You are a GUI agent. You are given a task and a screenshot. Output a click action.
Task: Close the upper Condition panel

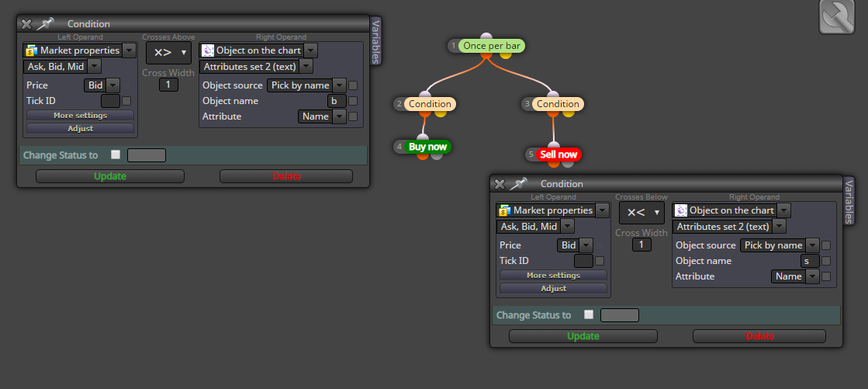click(26, 24)
